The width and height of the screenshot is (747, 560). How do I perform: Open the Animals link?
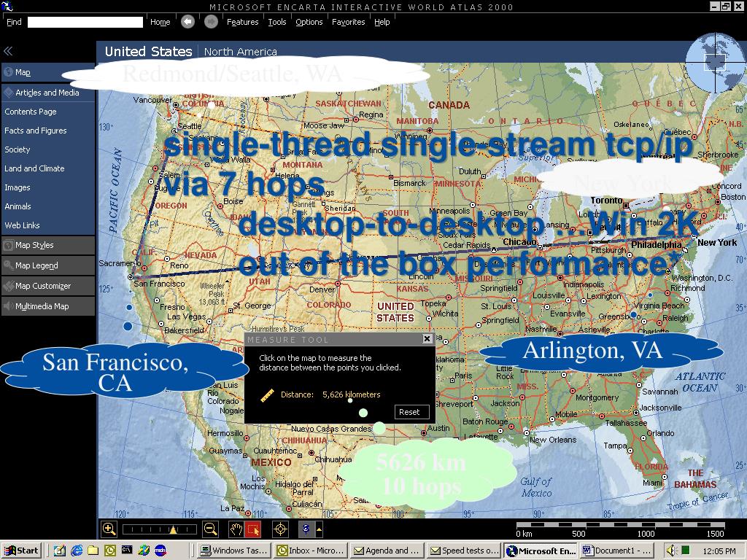click(18, 206)
